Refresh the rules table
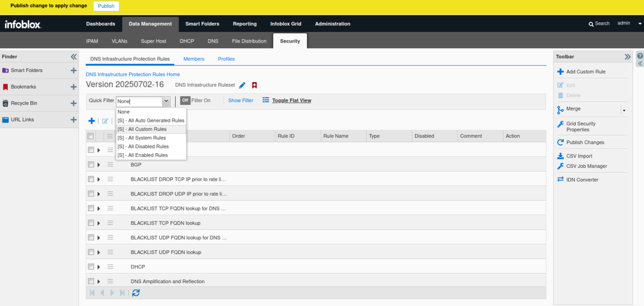The height and width of the screenshot is (306, 644). click(136, 293)
